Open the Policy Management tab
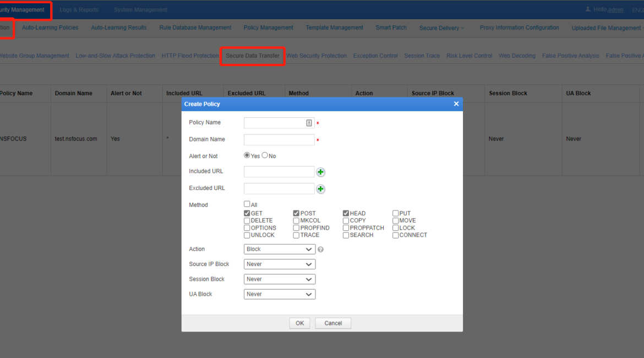644x358 pixels. 268,28
